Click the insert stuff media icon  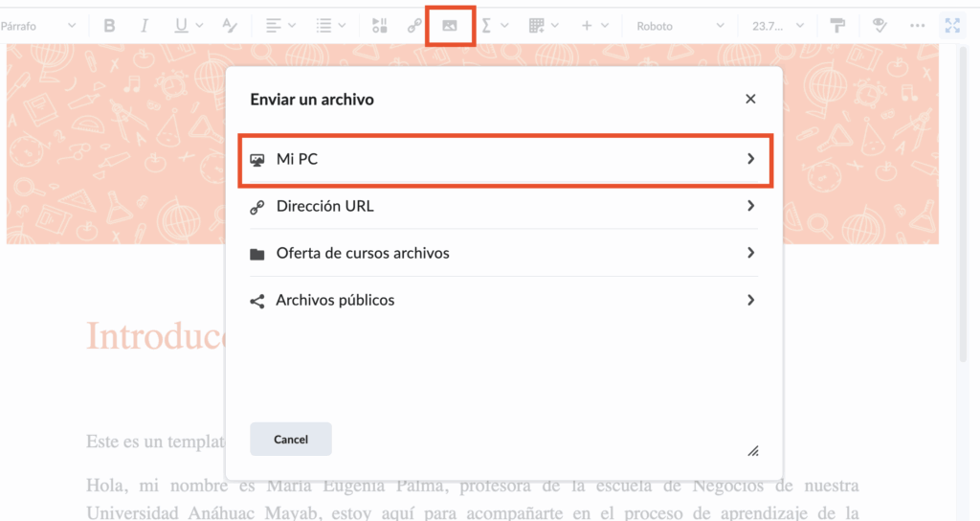(379, 26)
